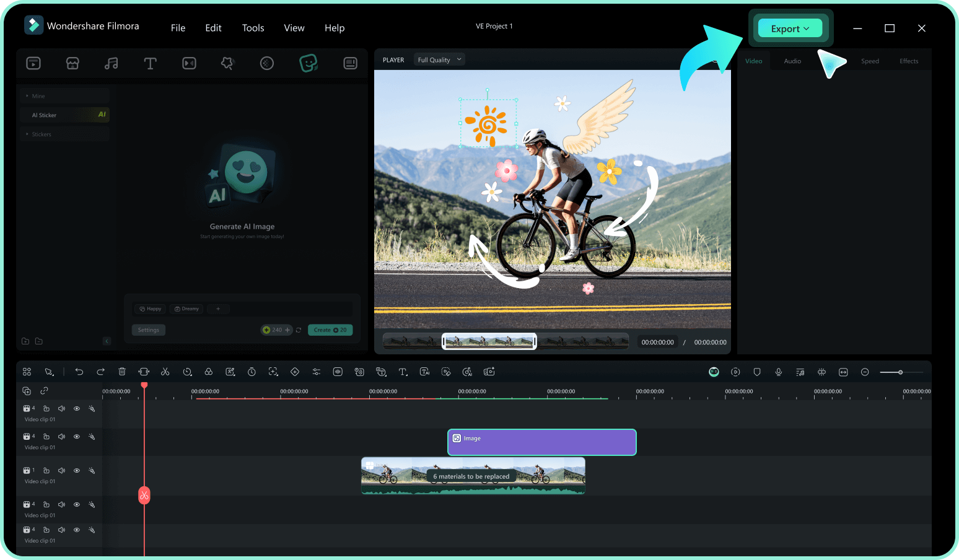Expand the Mine category in sidebar

64,96
